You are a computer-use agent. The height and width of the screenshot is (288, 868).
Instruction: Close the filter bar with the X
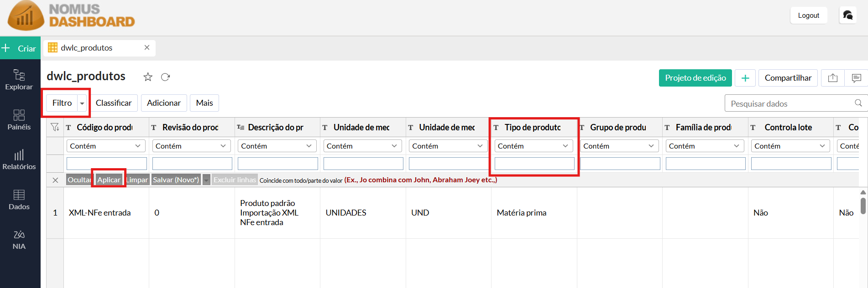pyautogui.click(x=55, y=180)
